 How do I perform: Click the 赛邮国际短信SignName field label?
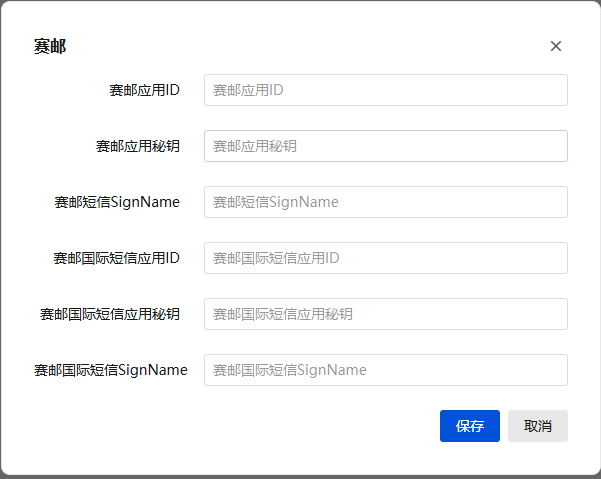(111, 370)
